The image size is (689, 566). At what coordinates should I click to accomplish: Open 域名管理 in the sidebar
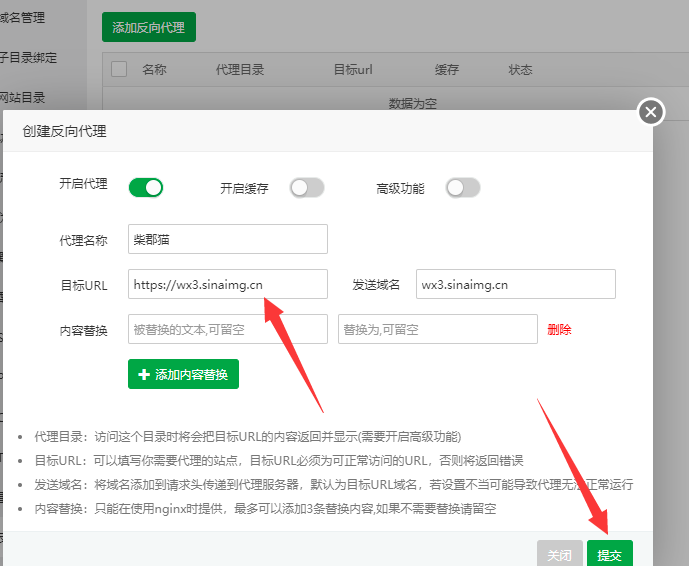[22, 18]
